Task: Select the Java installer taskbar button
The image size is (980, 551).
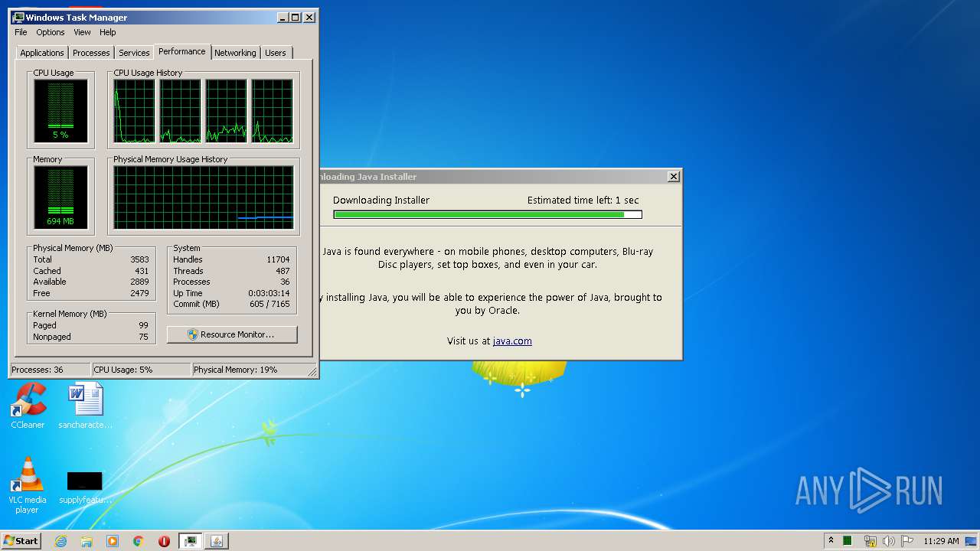Action: 217,541
